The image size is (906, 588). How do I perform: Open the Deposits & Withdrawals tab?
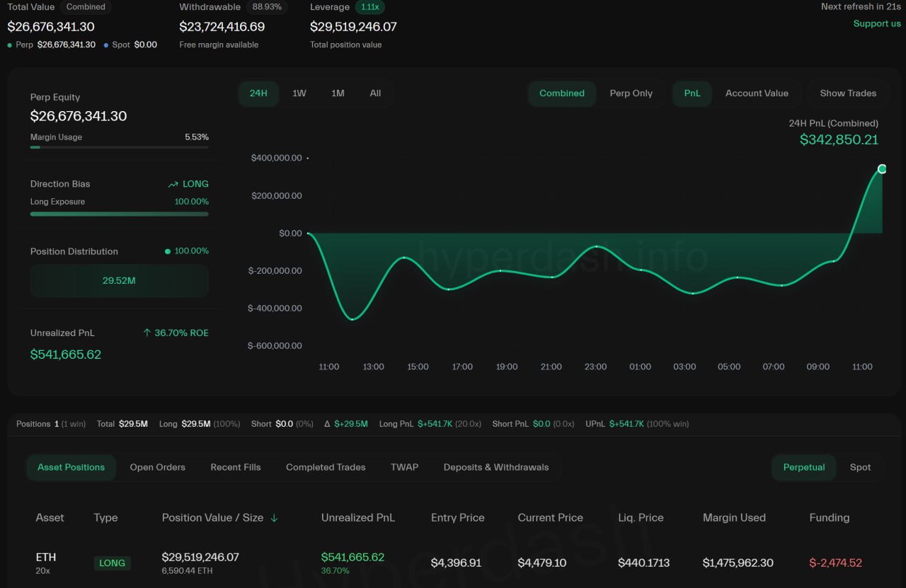[495, 467]
